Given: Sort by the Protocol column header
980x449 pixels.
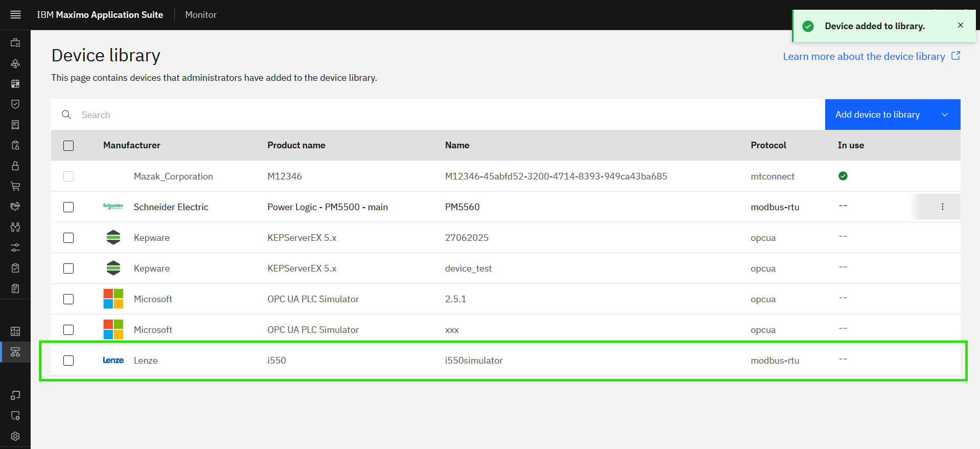Looking at the screenshot, I should pyautogui.click(x=768, y=145).
